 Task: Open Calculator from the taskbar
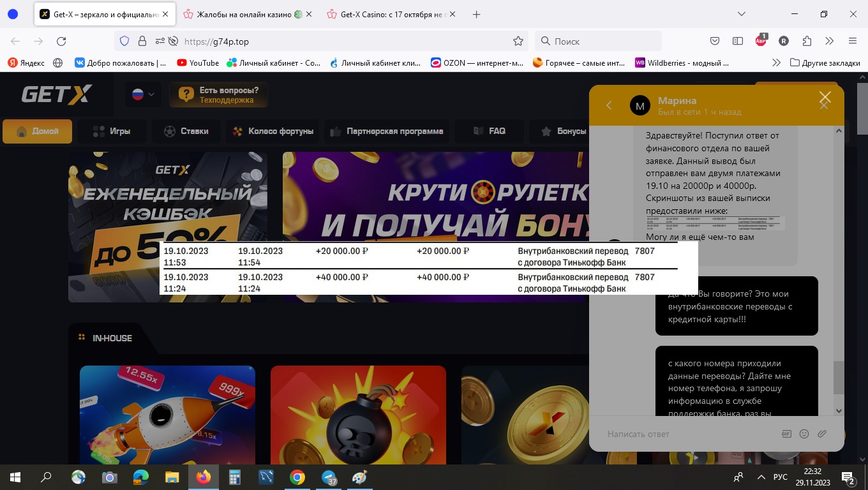[x=234, y=477]
